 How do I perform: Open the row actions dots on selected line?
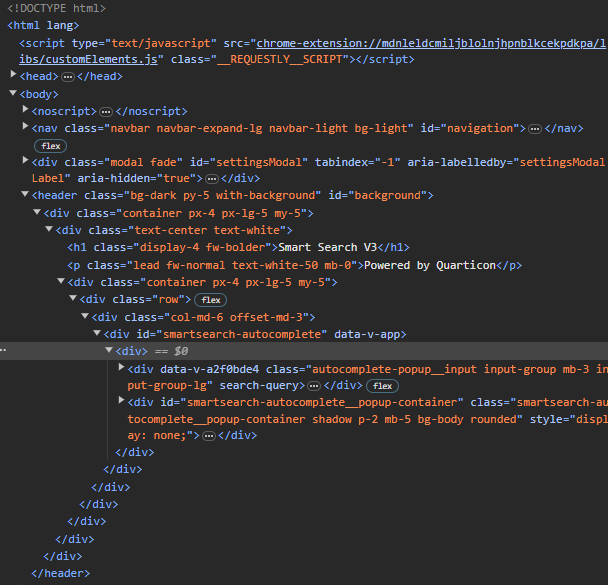point(3,350)
